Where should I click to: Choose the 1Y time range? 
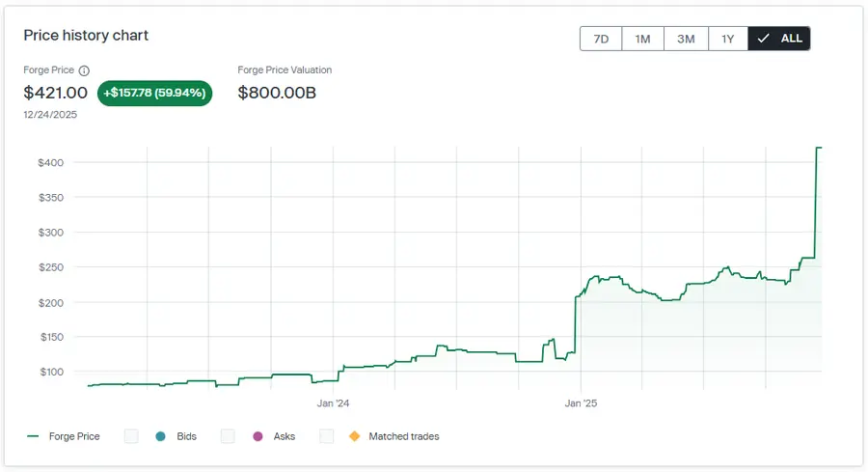point(728,39)
